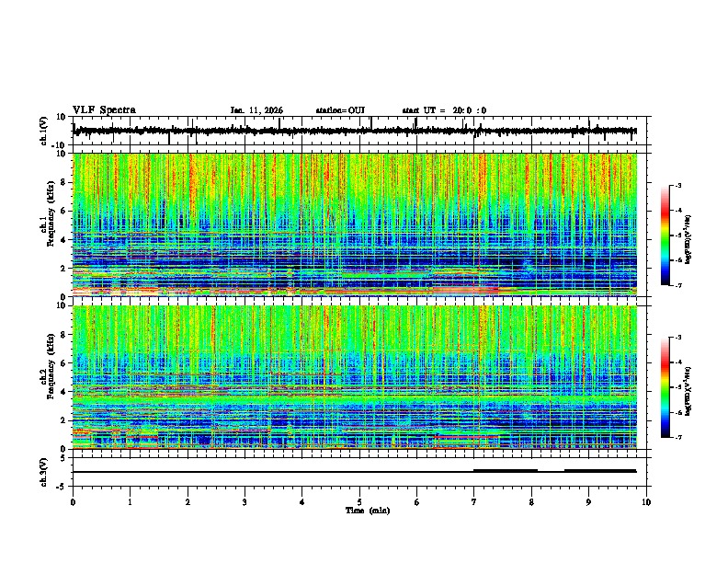
Task: Click the "6" kHz tick on ch.1 spectrogram axis
Action: click(63, 211)
